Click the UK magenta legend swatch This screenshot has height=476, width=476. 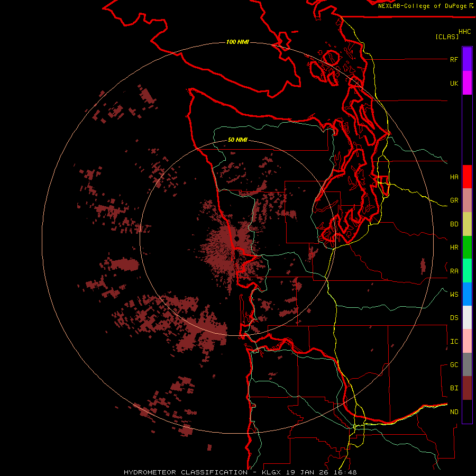click(x=467, y=83)
